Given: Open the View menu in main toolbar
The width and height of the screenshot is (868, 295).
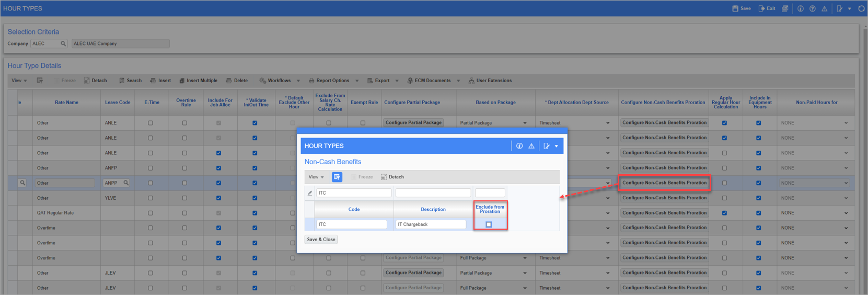Looking at the screenshot, I should tap(19, 81).
